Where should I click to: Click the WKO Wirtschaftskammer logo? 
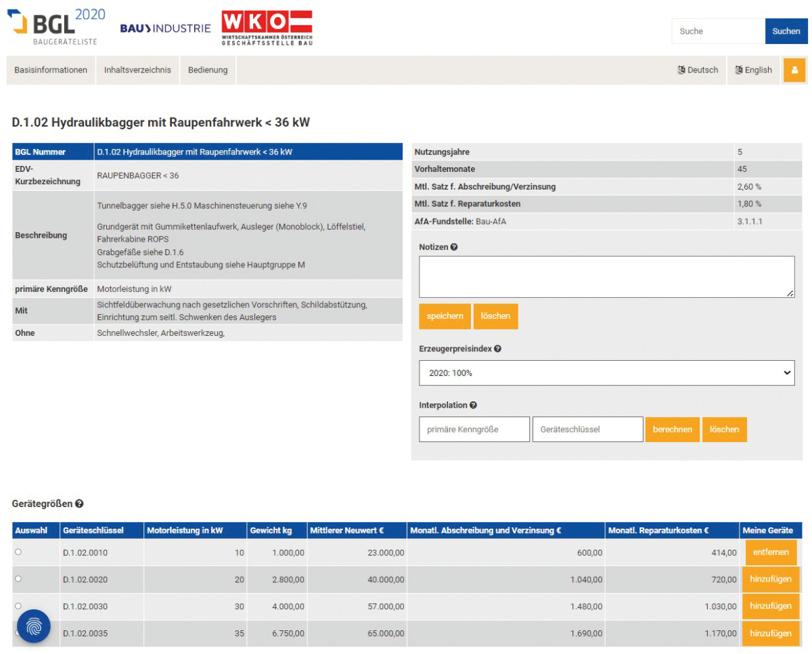pos(267,28)
